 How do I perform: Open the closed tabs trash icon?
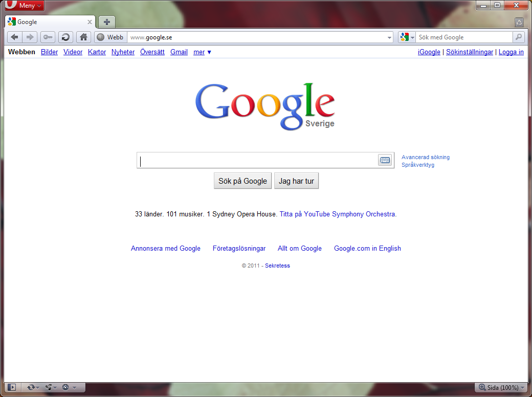click(x=519, y=23)
